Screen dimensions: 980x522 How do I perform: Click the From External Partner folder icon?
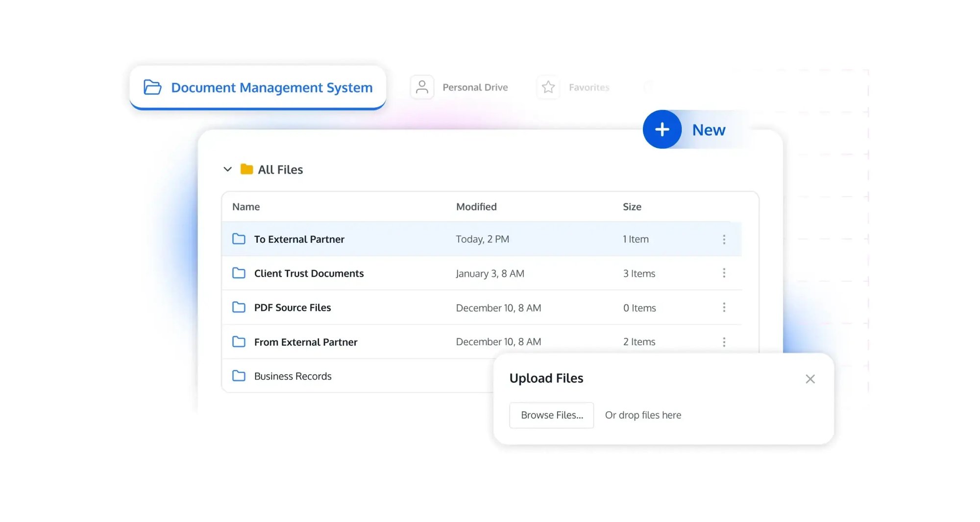coord(239,342)
